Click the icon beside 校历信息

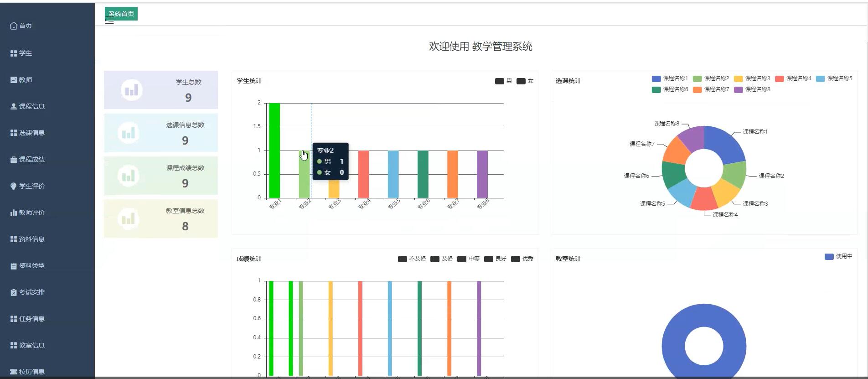14,372
